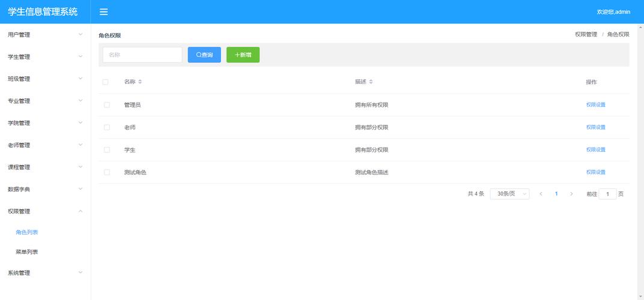
Task: Click 权限管理 in the breadcrumb
Action: click(586, 35)
